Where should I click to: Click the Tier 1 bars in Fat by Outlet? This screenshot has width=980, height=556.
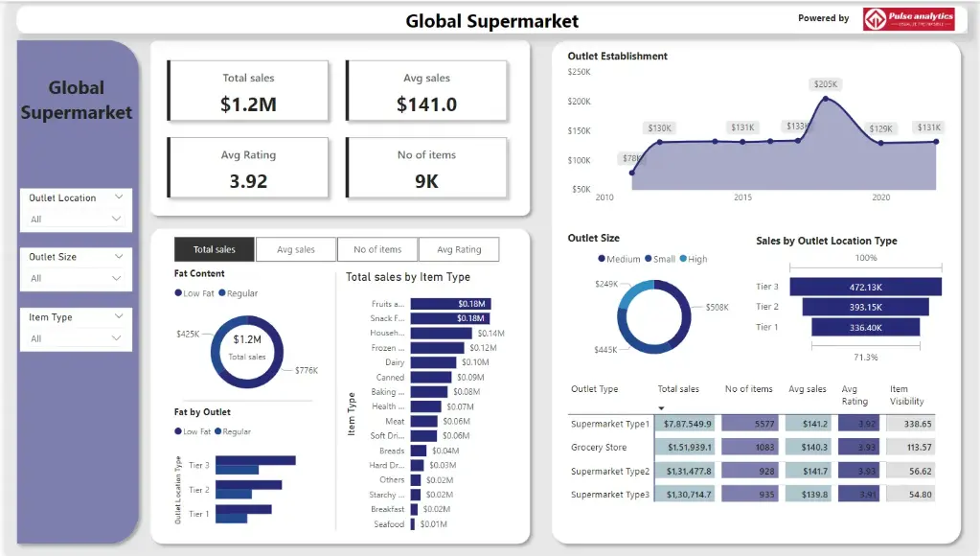click(x=243, y=514)
